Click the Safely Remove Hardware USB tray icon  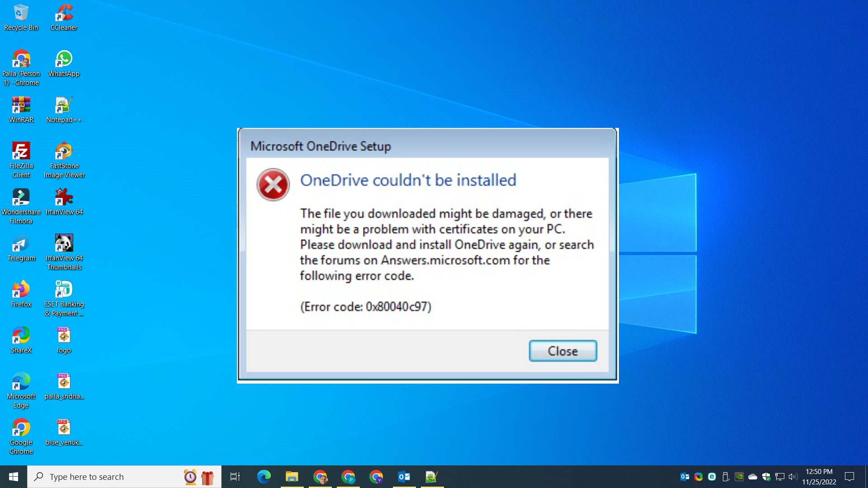(x=726, y=477)
